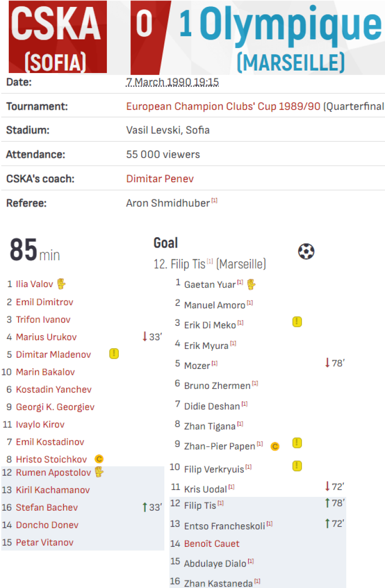385x588 pixels.
Task: Open the European Champion Clubs' Cup 1989/90 link
Action: pyautogui.click(x=223, y=106)
